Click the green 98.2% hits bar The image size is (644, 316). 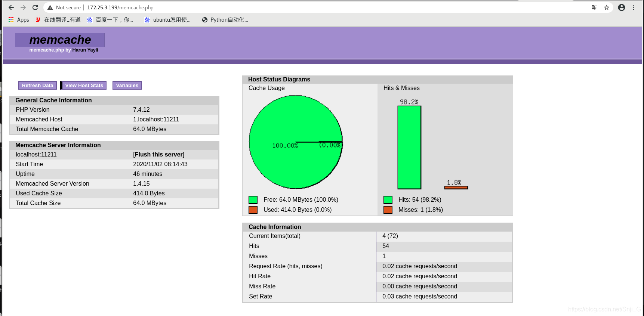click(409, 148)
